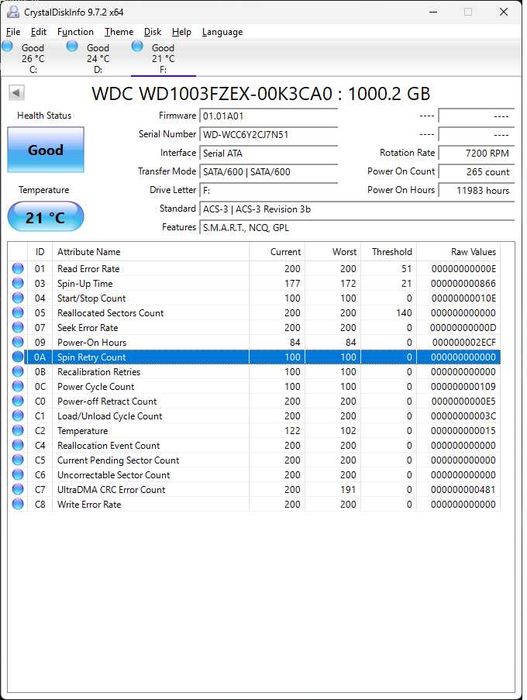Click the disk model title text
The image size is (527, 700).
(261, 94)
